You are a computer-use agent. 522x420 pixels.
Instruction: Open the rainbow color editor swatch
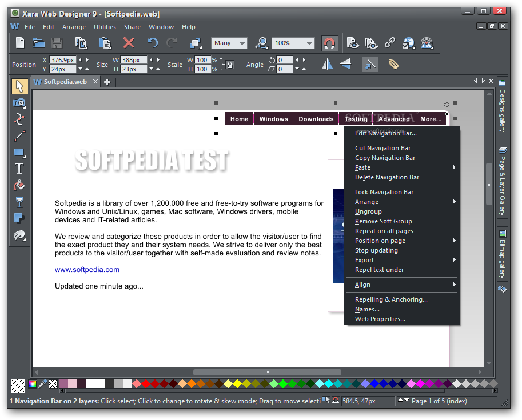(33, 384)
